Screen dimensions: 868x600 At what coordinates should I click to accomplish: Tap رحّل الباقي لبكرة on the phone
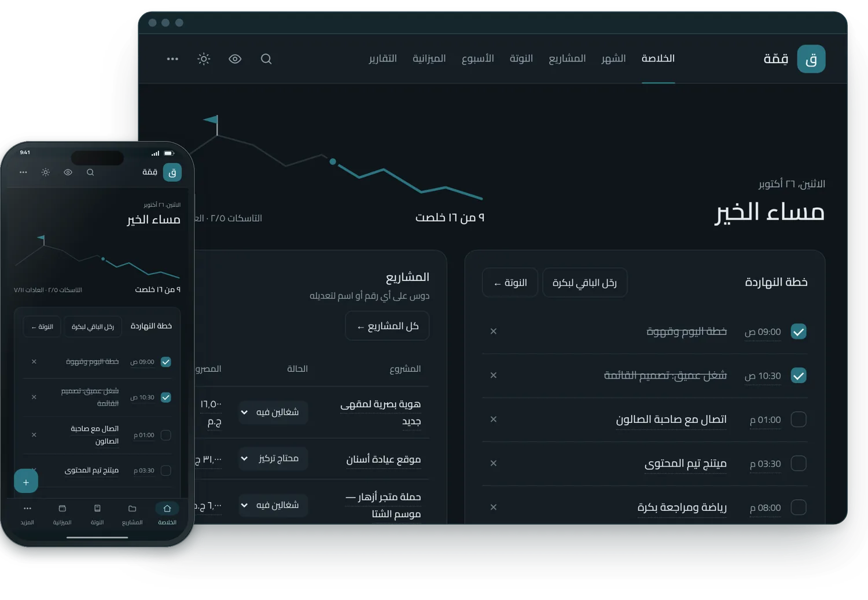pos(93,327)
